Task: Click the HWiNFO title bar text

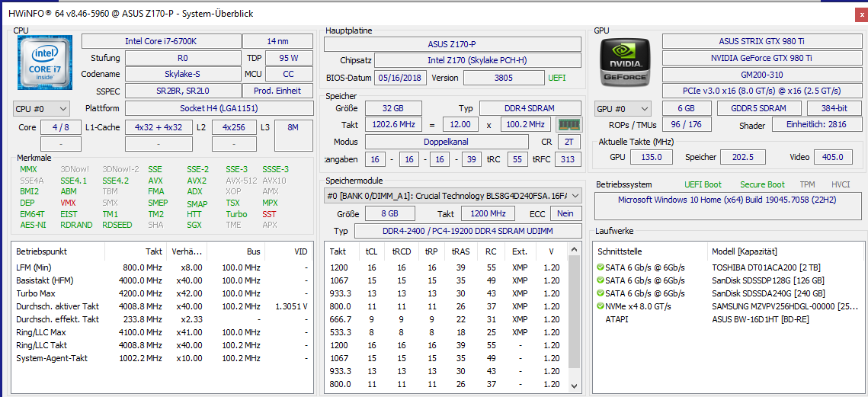Action: click(130, 13)
